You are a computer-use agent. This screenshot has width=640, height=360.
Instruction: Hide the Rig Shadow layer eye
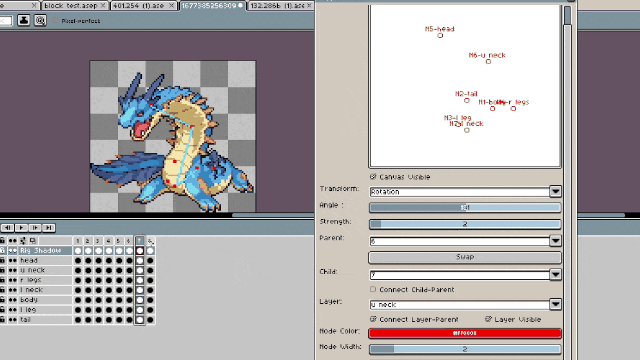click(13, 251)
